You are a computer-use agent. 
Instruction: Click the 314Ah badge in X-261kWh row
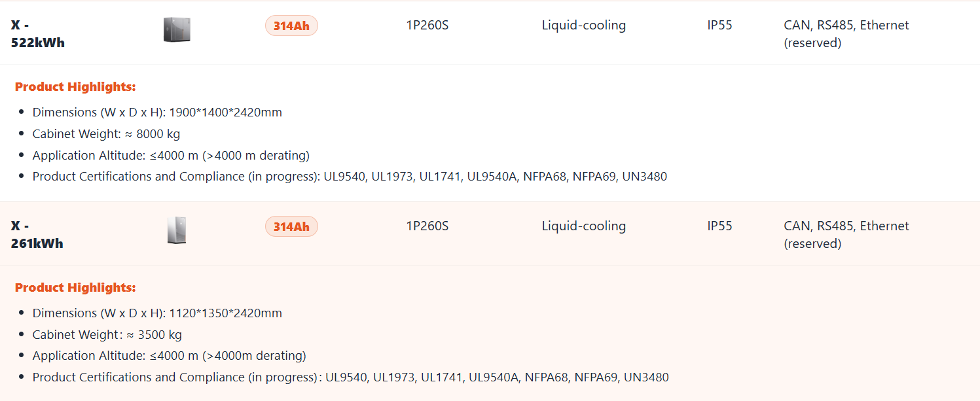coord(291,227)
